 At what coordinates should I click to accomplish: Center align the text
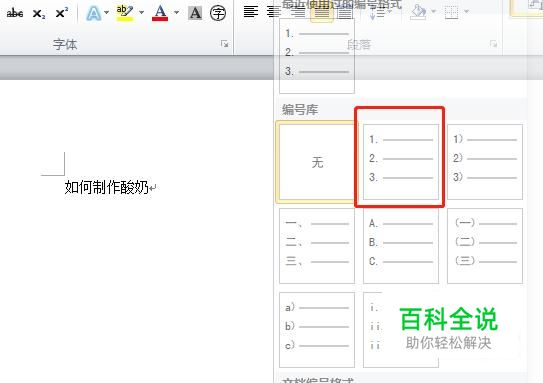(x=274, y=12)
